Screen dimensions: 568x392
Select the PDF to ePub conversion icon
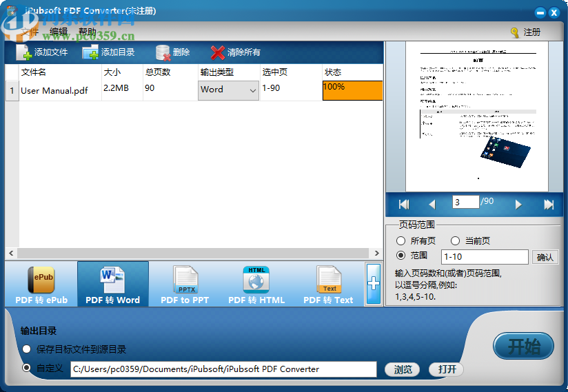pyautogui.click(x=41, y=280)
